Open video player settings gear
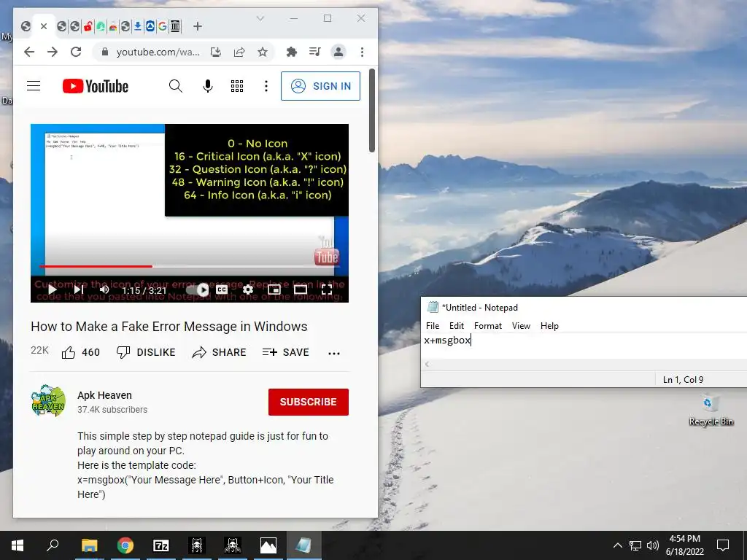 click(x=248, y=289)
